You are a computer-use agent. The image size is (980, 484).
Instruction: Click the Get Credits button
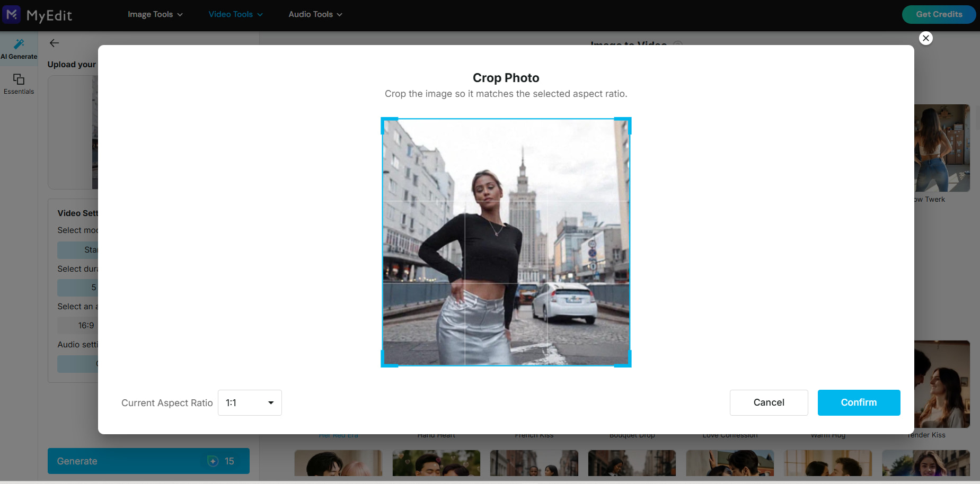939,14
